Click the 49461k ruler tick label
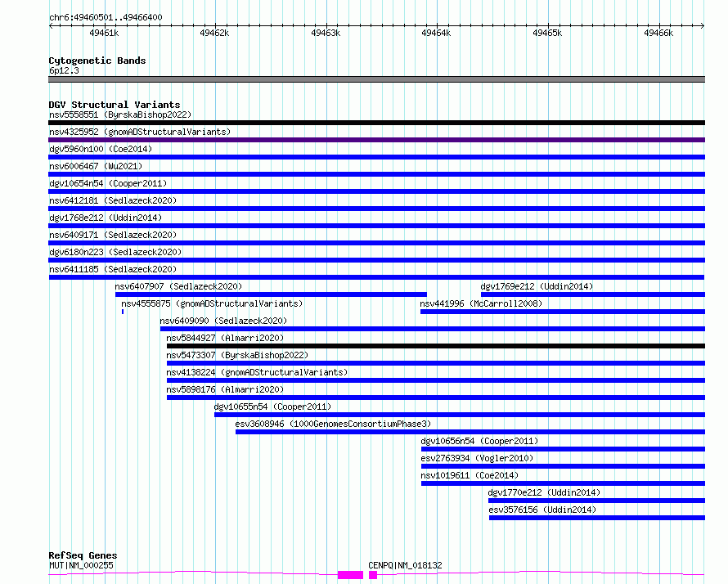 tap(104, 33)
